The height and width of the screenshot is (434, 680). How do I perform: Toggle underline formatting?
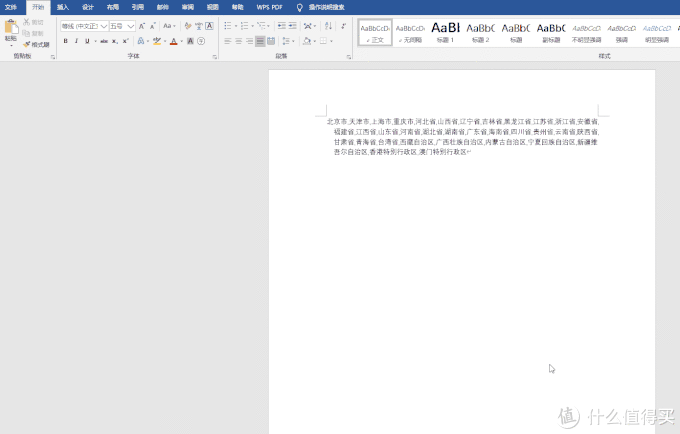click(x=87, y=41)
